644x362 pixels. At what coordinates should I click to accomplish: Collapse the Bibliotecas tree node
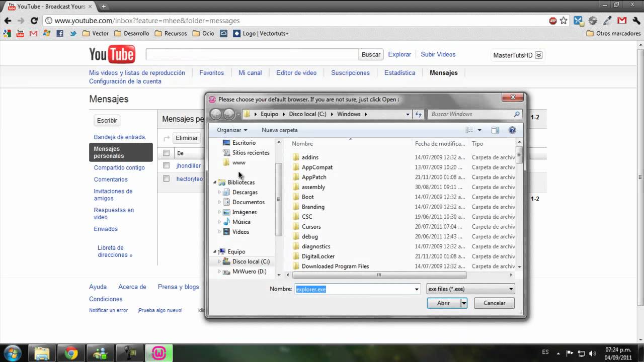pyautogui.click(x=215, y=183)
